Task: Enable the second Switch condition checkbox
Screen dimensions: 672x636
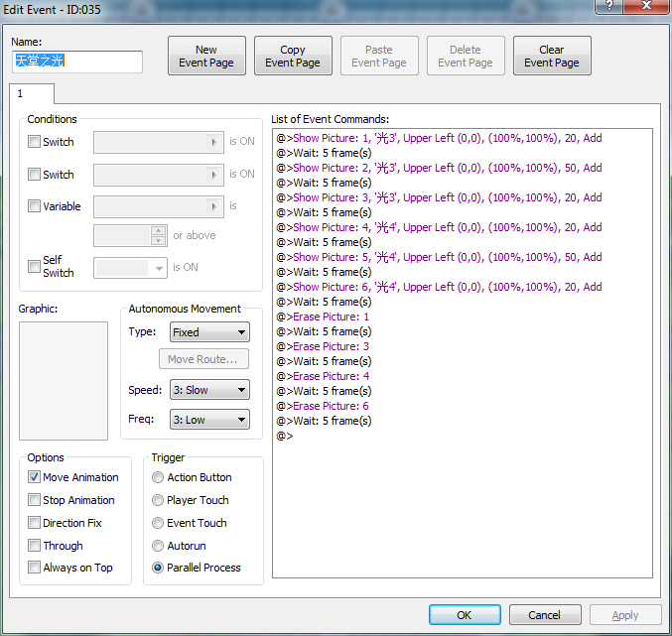Action: pos(34,174)
